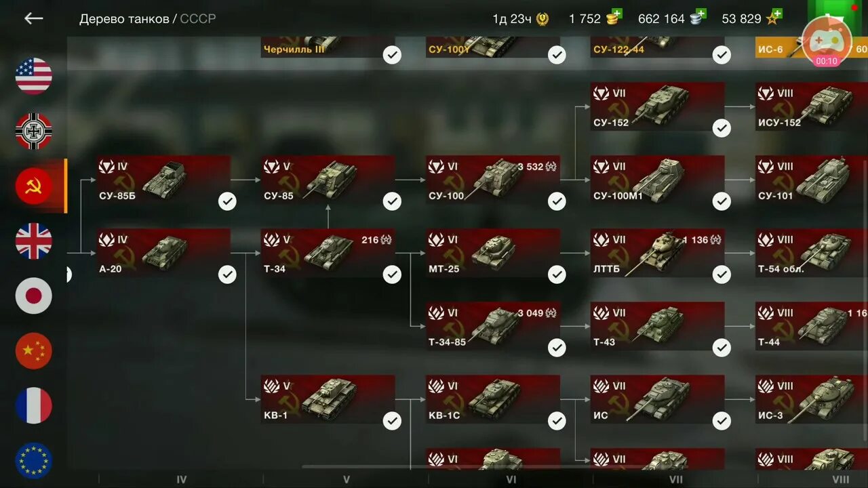Select the Japan flag nation icon
The height and width of the screenshot is (488, 868).
pos(34,296)
